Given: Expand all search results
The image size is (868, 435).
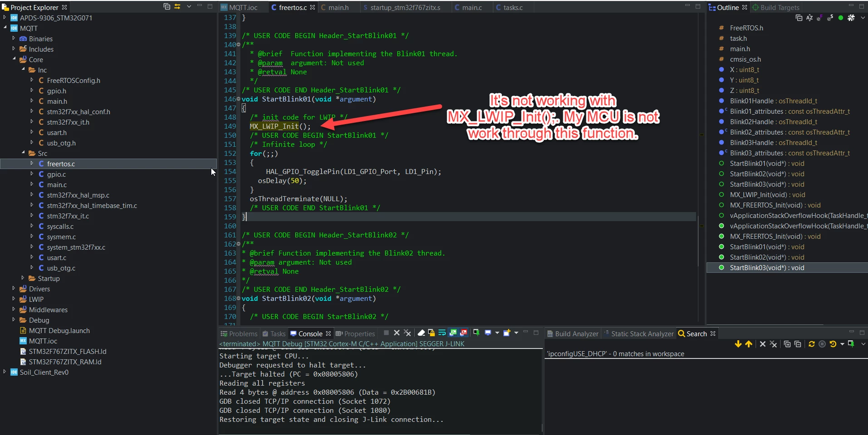Looking at the screenshot, I should (x=787, y=344).
